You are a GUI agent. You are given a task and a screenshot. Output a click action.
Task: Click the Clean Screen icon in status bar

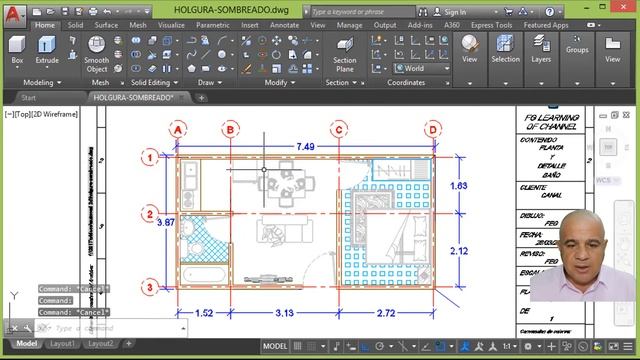point(613,347)
